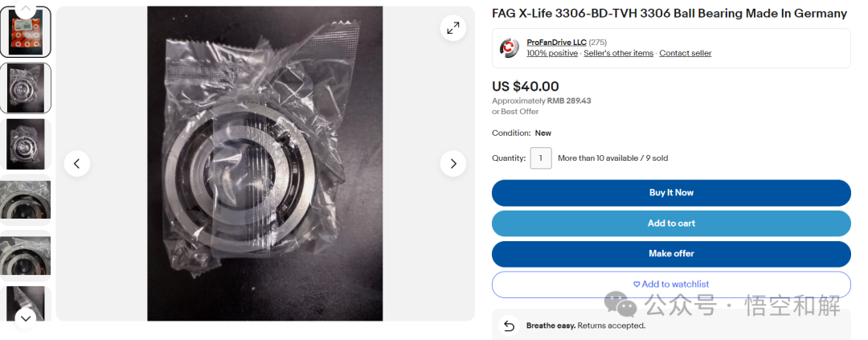The height and width of the screenshot is (340, 868).
Task: Click the Make offer button
Action: (671, 254)
